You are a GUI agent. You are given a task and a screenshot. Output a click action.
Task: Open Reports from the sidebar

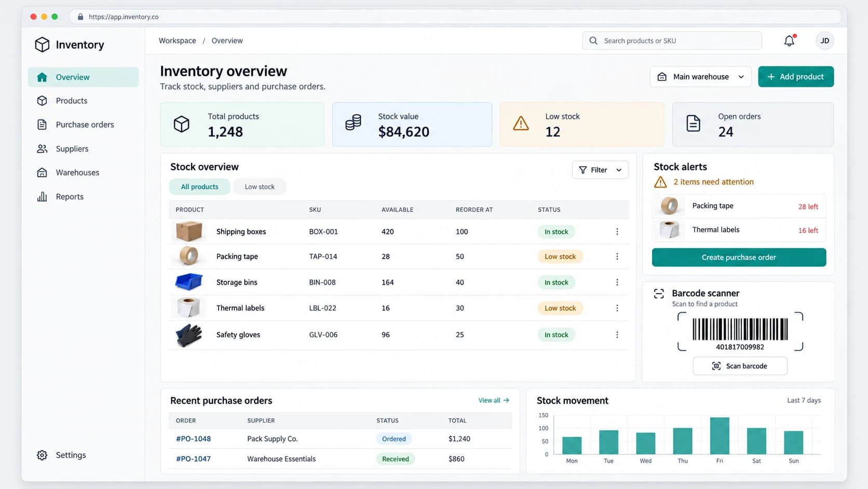[x=83, y=196]
